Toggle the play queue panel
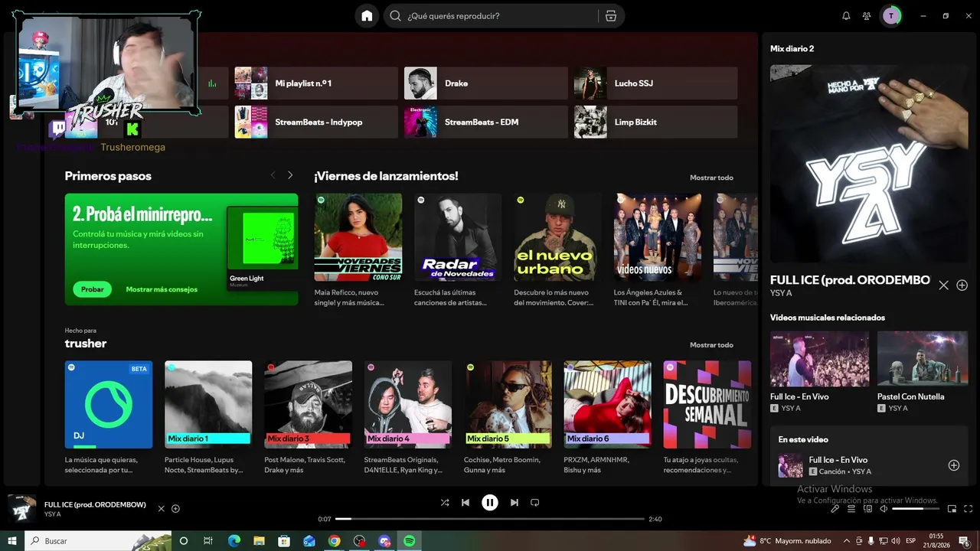Screen dimensions: 980x551 [x=851, y=509]
